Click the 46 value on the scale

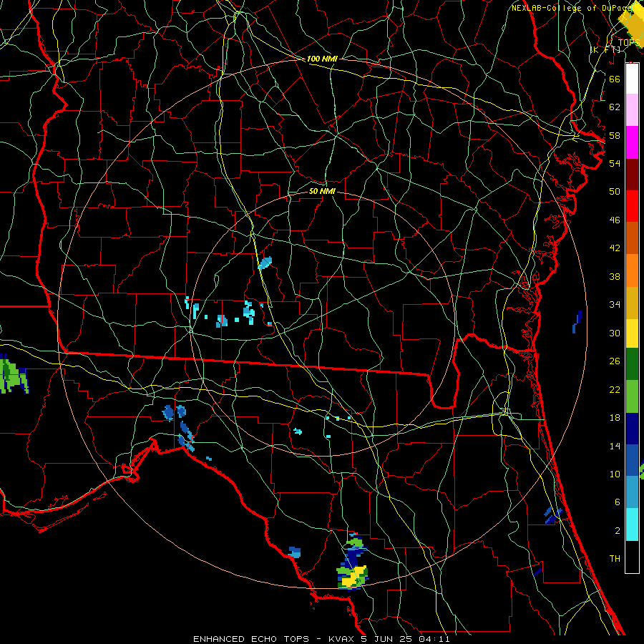coord(615,220)
